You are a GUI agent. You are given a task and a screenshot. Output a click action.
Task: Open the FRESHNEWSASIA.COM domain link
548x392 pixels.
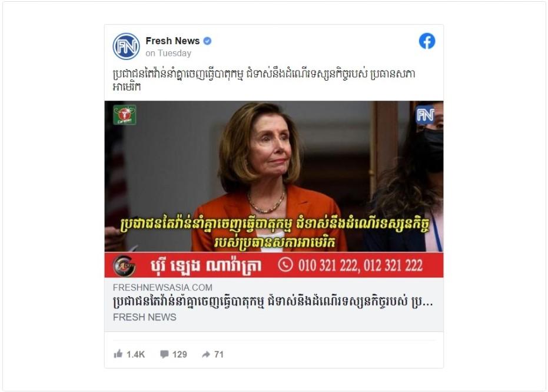(162, 288)
